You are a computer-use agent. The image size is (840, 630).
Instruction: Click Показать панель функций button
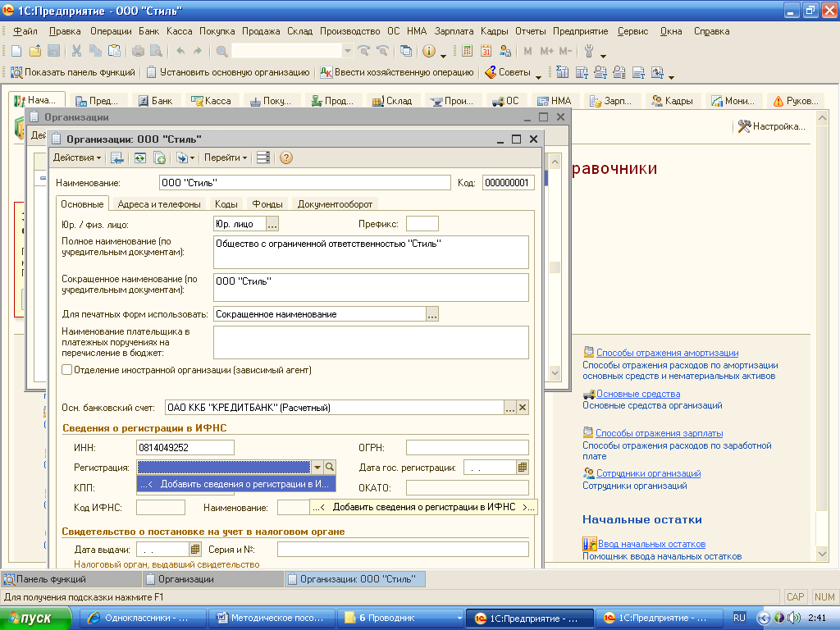click(73, 72)
